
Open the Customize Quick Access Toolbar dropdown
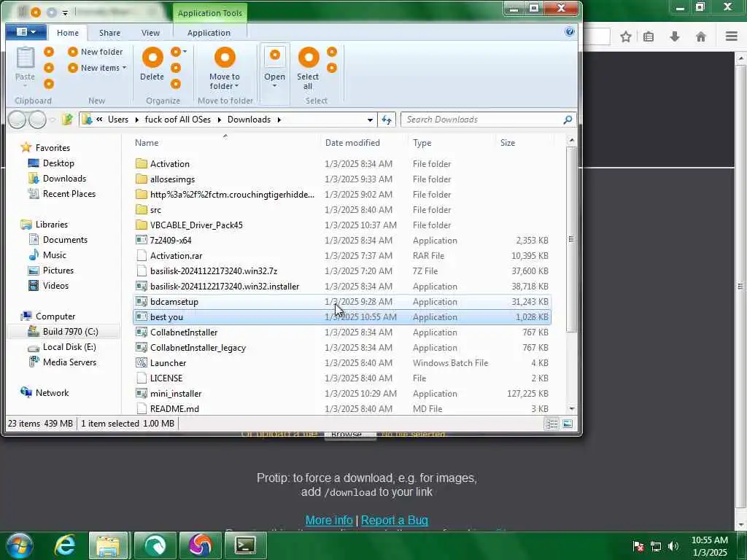[65, 12]
